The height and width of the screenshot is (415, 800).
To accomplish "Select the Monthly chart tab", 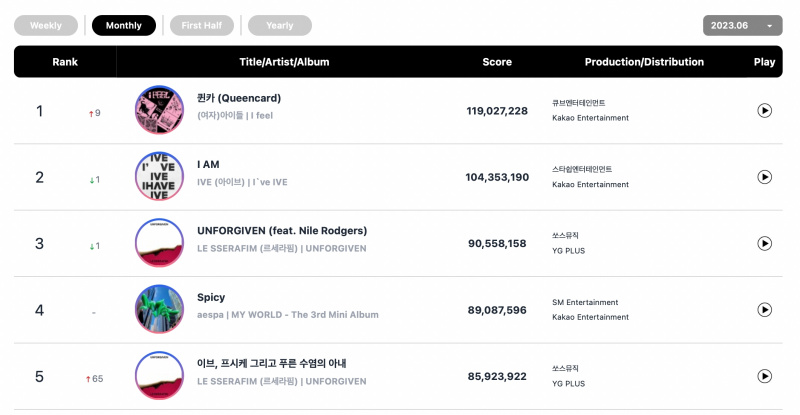I will (123, 26).
